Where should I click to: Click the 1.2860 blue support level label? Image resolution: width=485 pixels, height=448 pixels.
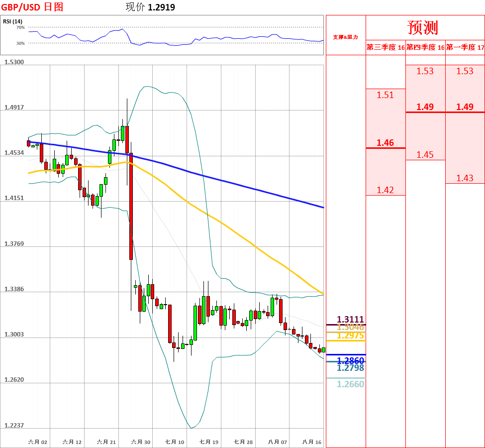coord(351,360)
